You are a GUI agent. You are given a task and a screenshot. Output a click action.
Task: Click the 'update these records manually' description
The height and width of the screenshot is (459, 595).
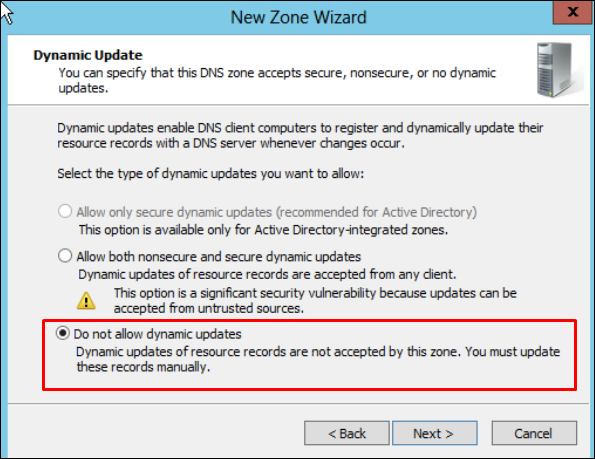318,359
